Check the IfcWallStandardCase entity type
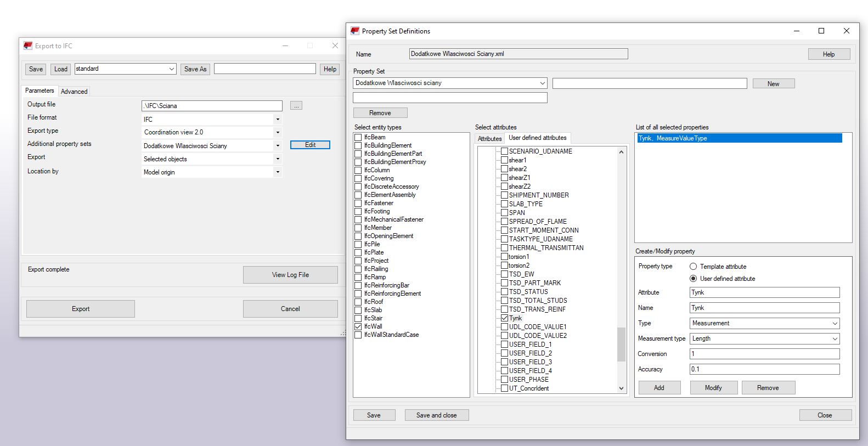Viewport: 868px width, 446px height. click(x=358, y=335)
